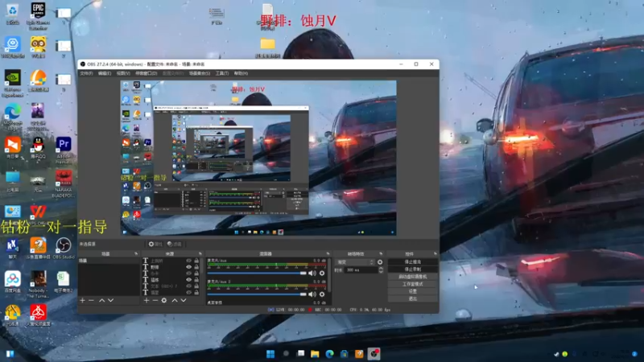Toggle lock on 文本 (GDI+) source
Viewport: 644px width, 362px height.
click(196, 286)
